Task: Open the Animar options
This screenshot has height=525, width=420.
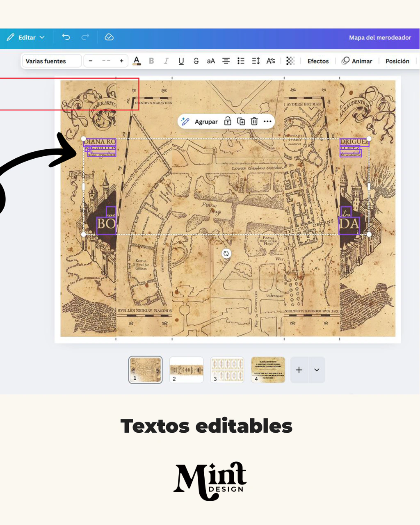Action: [x=357, y=61]
